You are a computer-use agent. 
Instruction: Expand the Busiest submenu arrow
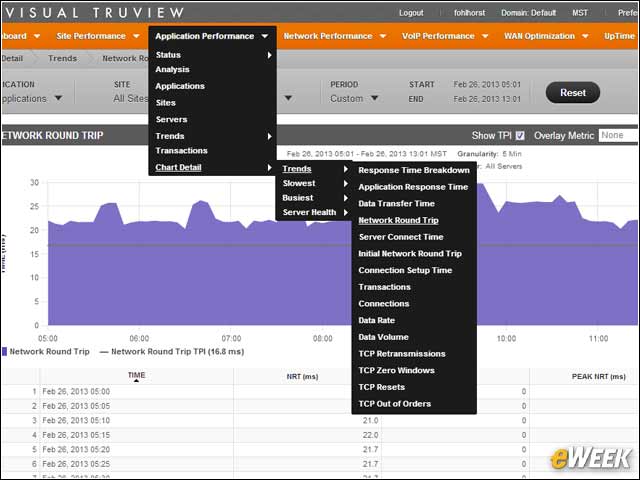coord(346,198)
